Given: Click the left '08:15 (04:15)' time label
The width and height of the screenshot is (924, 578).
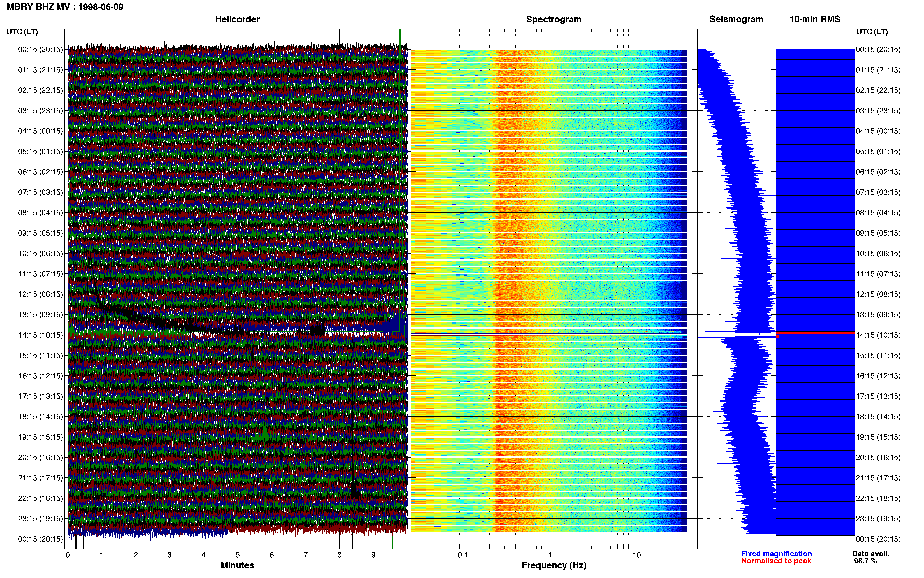Looking at the screenshot, I should (x=40, y=212).
